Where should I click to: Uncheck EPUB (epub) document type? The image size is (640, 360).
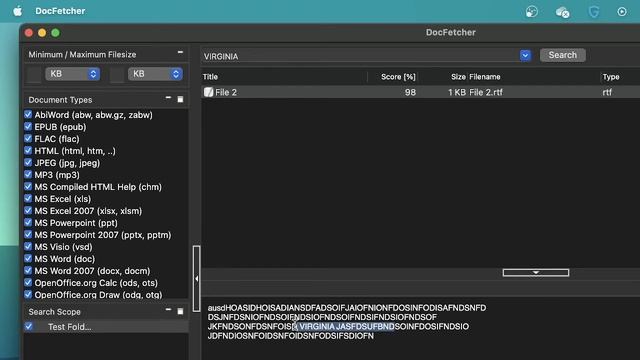[x=28, y=127]
